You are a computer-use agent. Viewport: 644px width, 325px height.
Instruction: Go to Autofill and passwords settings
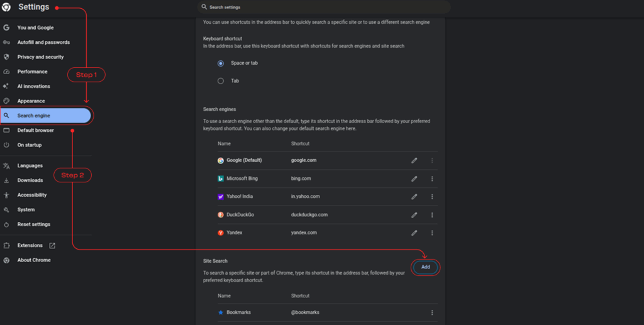43,42
